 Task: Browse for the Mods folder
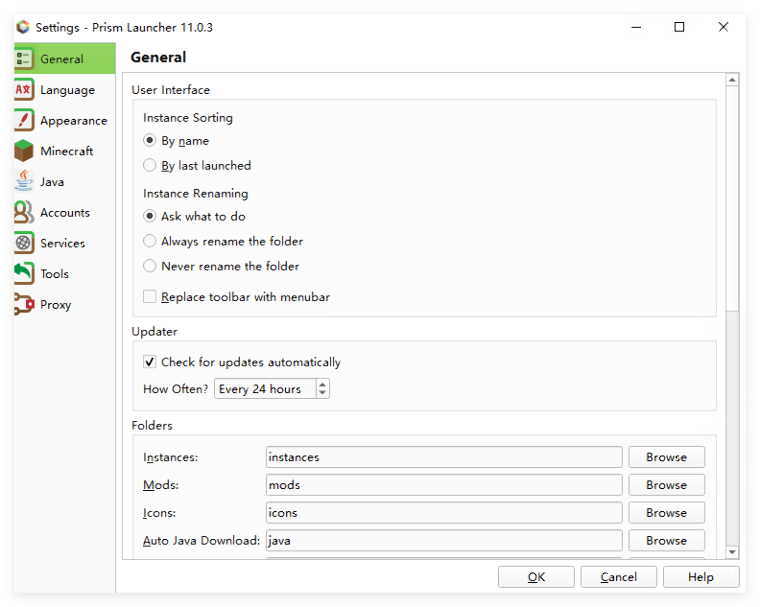[x=666, y=485]
